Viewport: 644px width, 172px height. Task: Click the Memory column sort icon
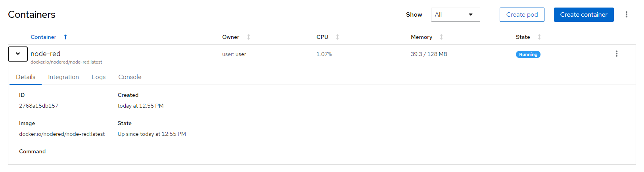(x=441, y=37)
